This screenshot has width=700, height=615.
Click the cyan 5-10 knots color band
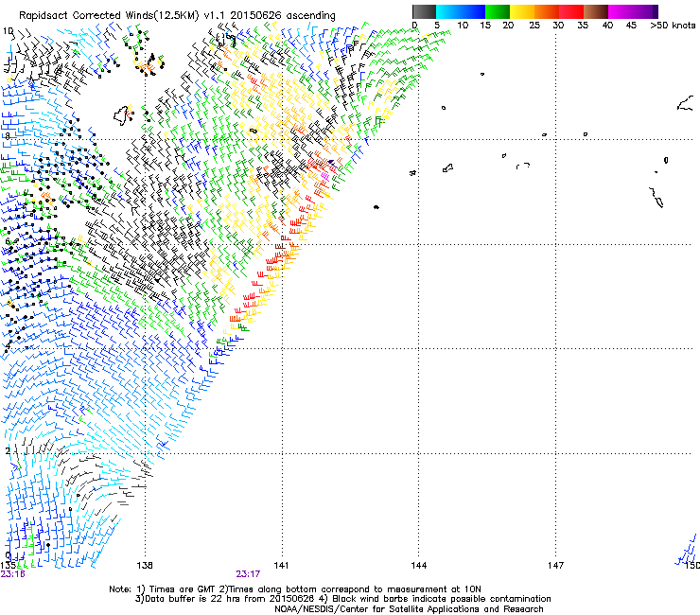(448, 11)
